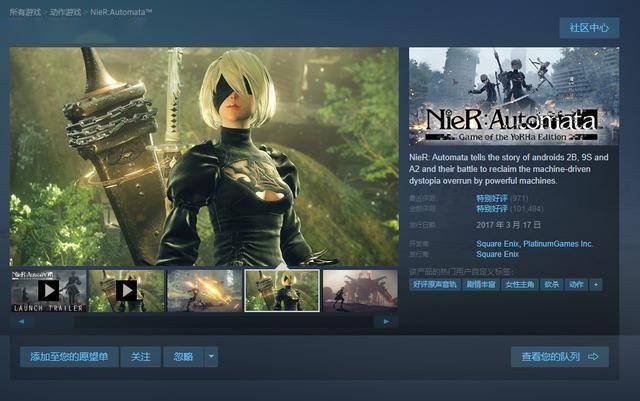The height and width of the screenshot is (401, 640).
Task: Open the large 2B screenshot in viewer
Action: pyautogui.click(x=204, y=157)
